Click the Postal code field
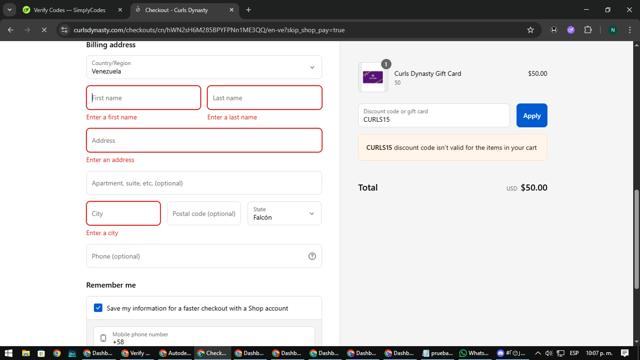Image resolution: width=640 pixels, height=360 pixels. (204, 213)
